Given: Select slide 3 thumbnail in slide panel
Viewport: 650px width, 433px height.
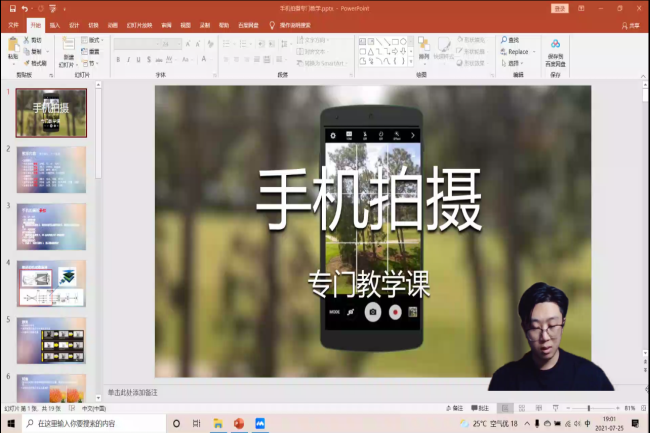Looking at the screenshot, I should [51, 227].
